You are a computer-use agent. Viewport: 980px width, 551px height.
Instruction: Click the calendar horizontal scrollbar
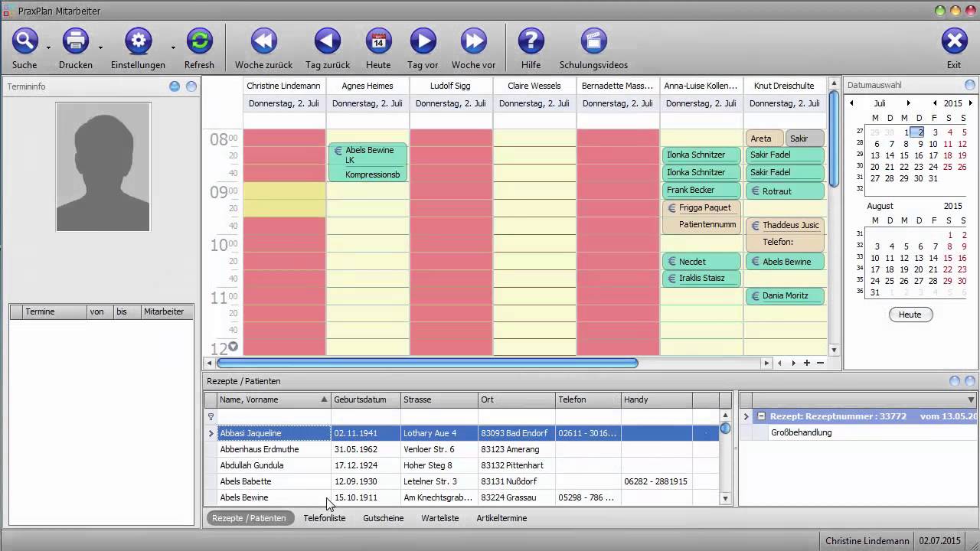coord(427,363)
